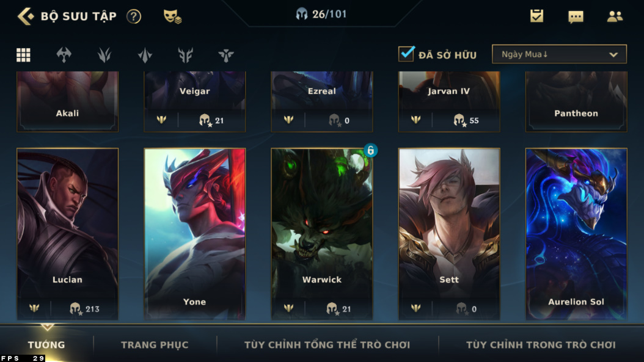Open TÙY CHỈNH TỔNG THỂ TRÒ CHƠI tab

tap(327, 345)
